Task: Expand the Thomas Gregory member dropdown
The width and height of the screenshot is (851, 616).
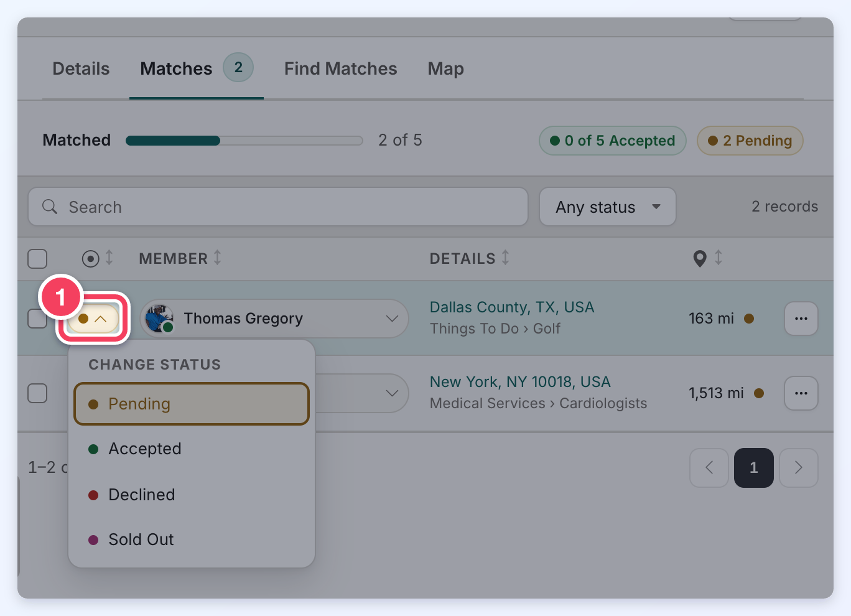Action: point(392,319)
